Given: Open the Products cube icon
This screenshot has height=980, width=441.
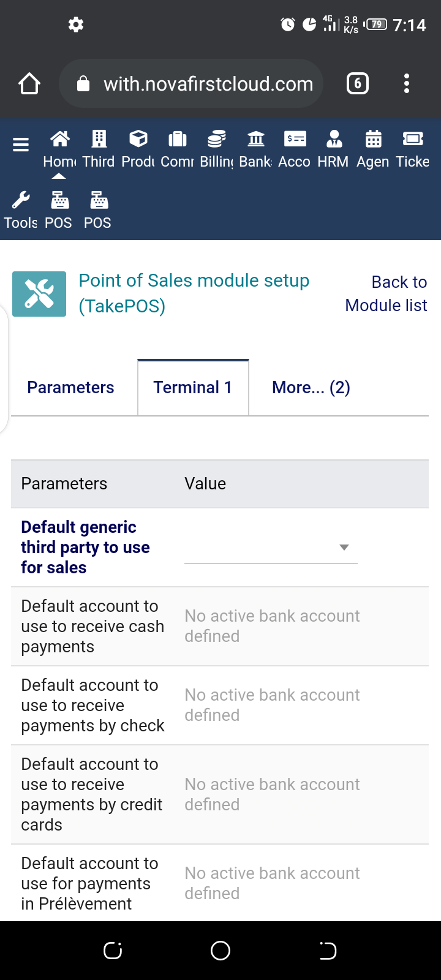Looking at the screenshot, I should (138, 140).
